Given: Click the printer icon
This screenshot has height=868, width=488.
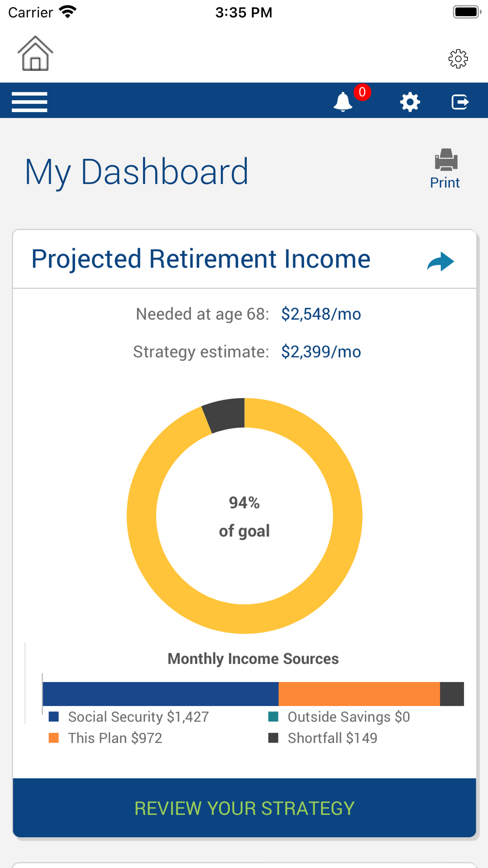Looking at the screenshot, I should pos(446,160).
